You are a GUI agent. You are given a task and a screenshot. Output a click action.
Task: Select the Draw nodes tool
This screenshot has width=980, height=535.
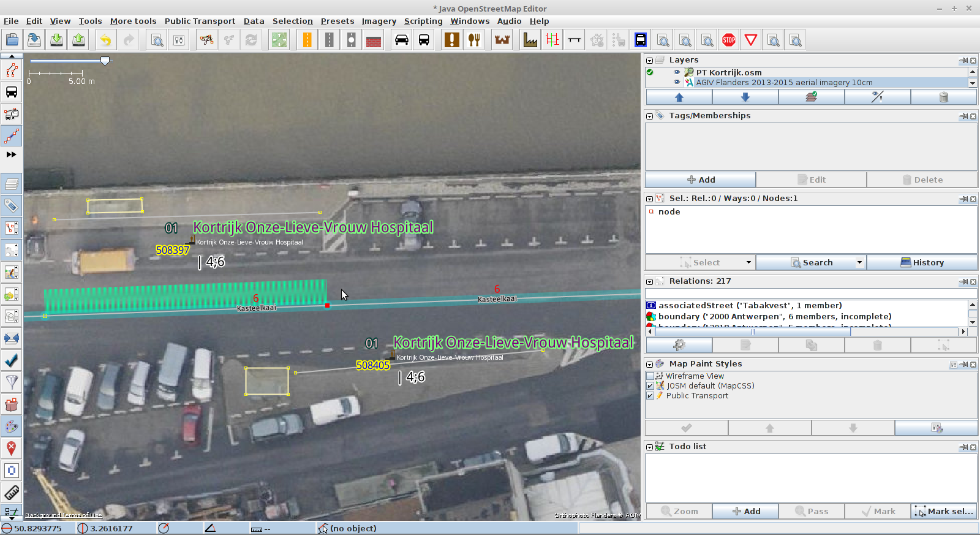point(12,70)
